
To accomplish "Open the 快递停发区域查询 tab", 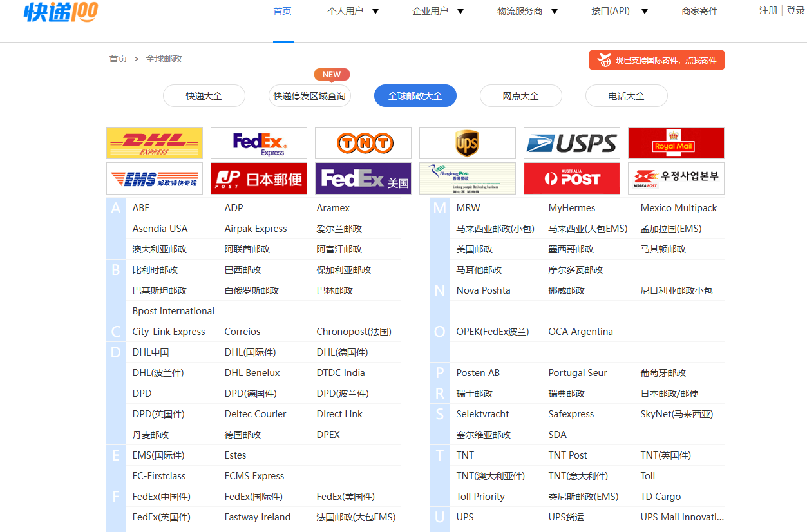I will pyautogui.click(x=309, y=96).
